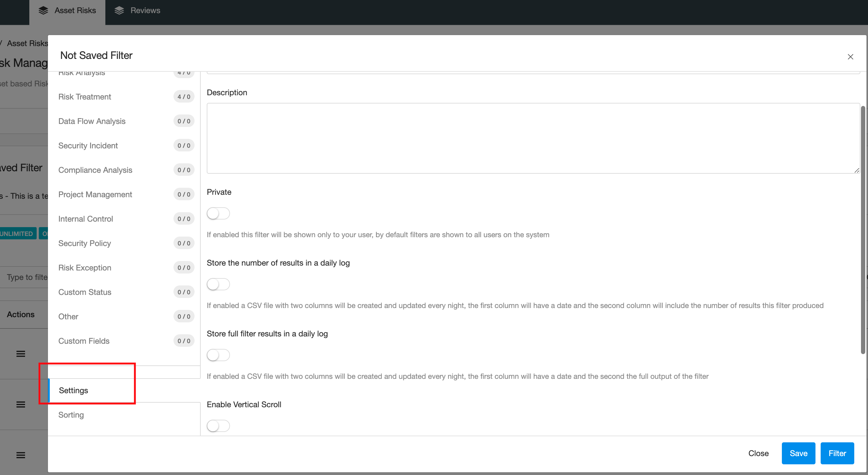Viewport: 868px width, 475px height.
Task: Open the Custom Fields filter group
Action: click(x=125, y=341)
